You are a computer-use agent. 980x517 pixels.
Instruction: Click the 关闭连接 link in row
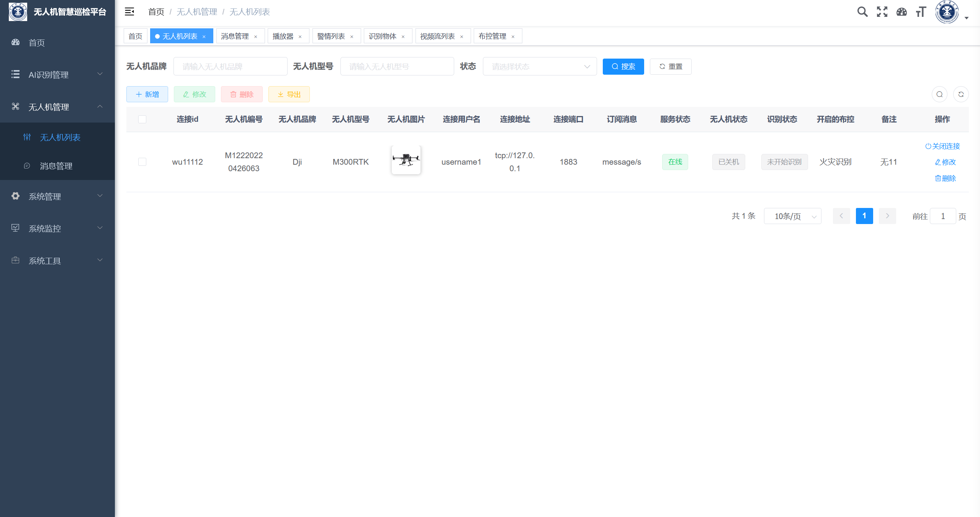point(942,146)
